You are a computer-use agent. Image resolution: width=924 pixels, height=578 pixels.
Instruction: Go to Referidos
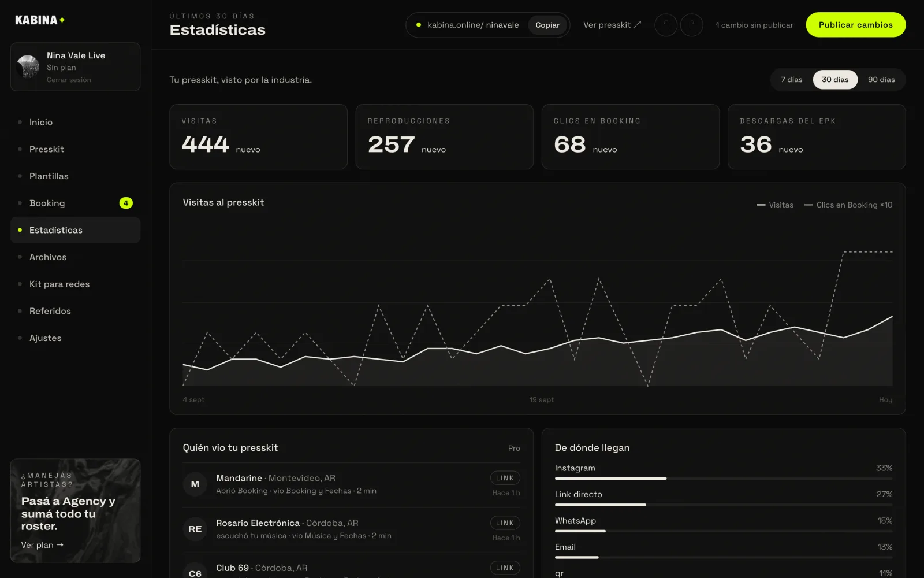pos(75,311)
